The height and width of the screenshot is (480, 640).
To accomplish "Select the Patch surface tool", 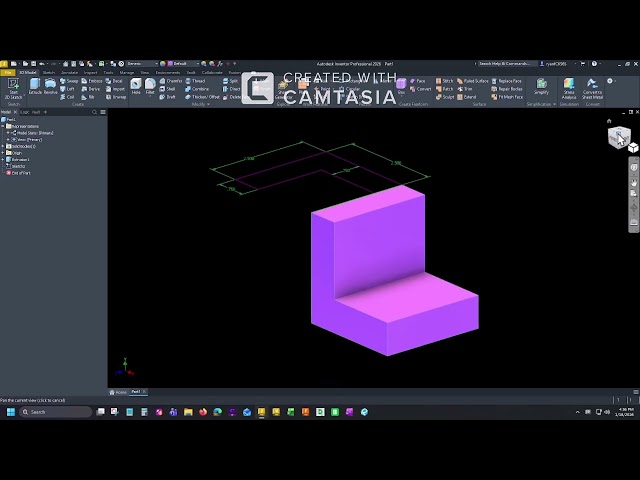I will tap(444, 89).
